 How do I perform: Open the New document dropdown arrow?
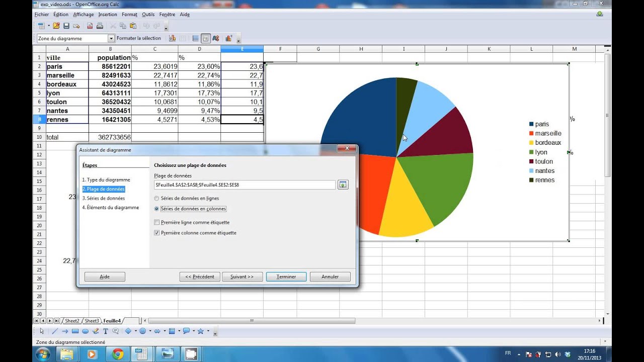coord(48,26)
